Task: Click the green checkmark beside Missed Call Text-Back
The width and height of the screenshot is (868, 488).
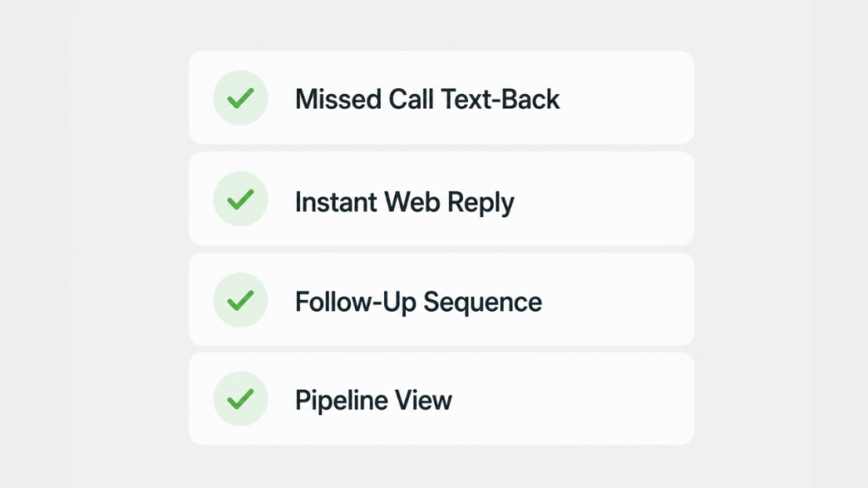Action: pyautogui.click(x=240, y=98)
